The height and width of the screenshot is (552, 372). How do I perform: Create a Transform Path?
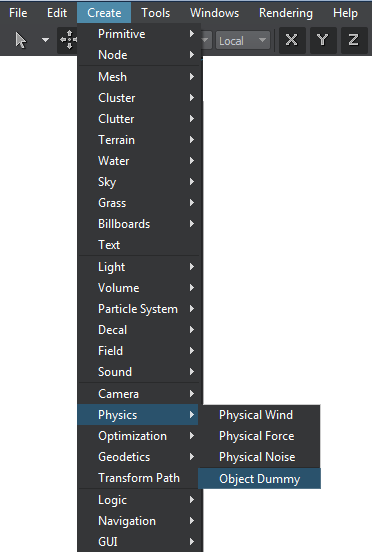139,478
